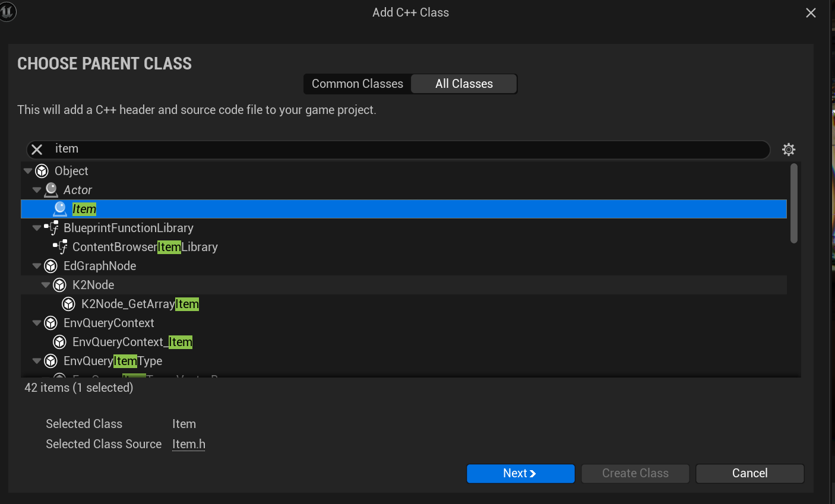Close the Add C++ Class window
835x504 pixels.
811,12
